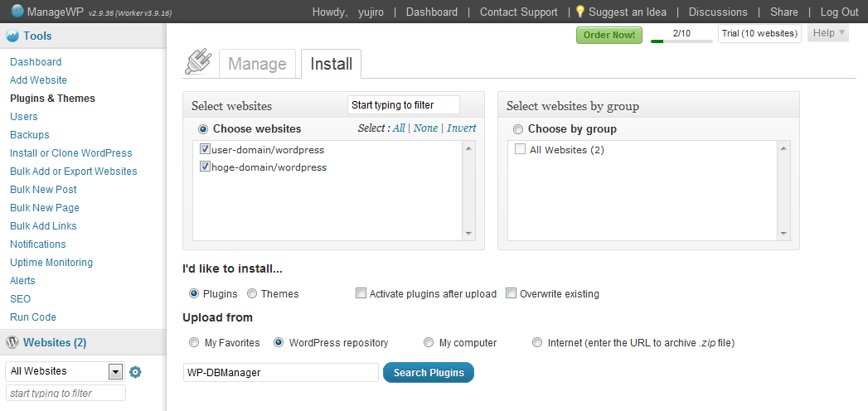Click the Search Plugins button
The height and width of the screenshot is (411, 868).
tap(429, 372)
